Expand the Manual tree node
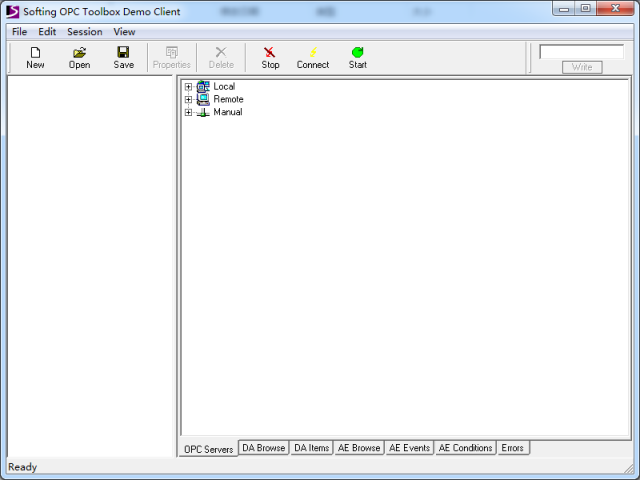 (x=188, y=113)
